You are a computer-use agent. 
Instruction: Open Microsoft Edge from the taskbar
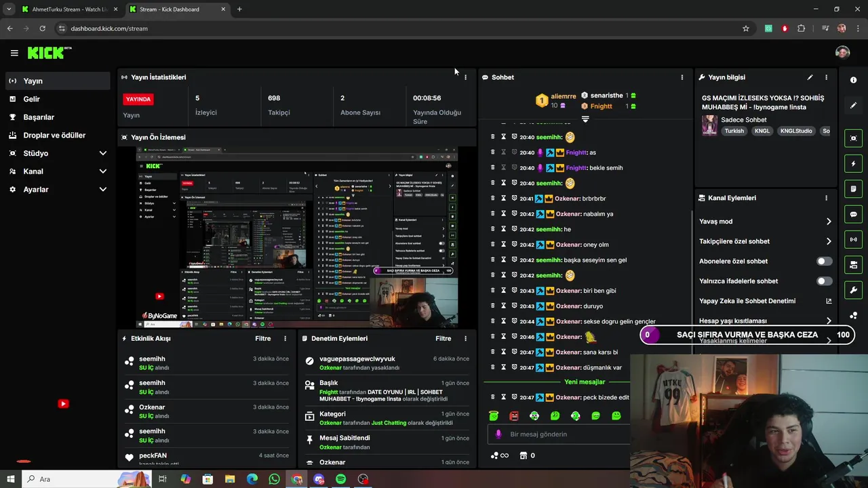(x=252, y=479)
